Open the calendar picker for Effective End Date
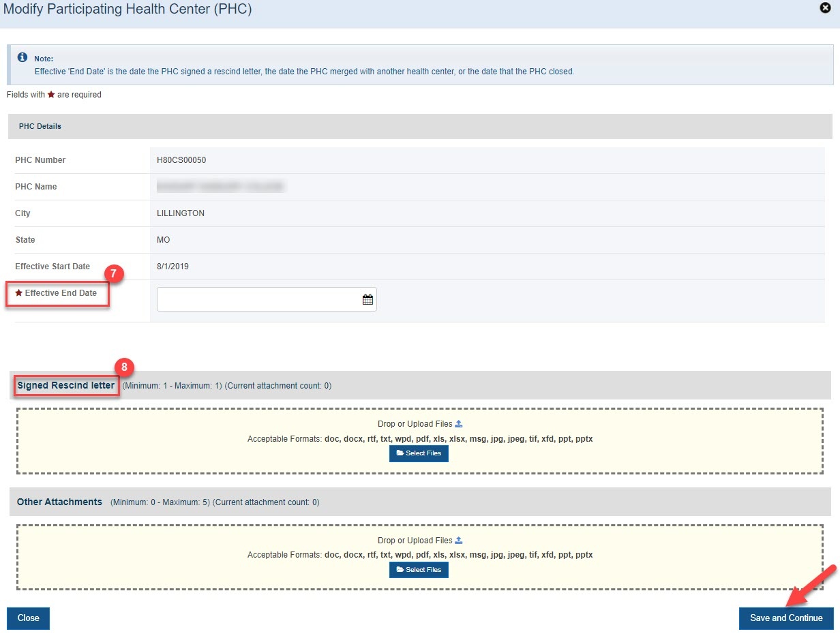 point(367,299)
